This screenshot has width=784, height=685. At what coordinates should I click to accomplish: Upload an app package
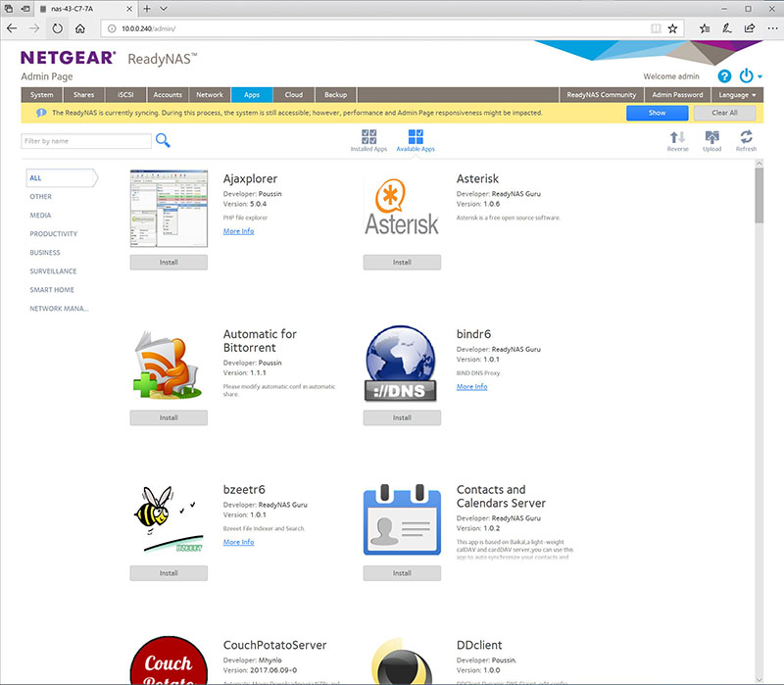[x=712, y=141]
